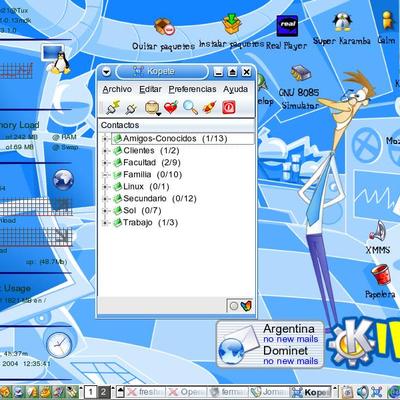400x400 pixels.
Task: Click the Disconnect All plug icon in Kopete
Action: pyautogui.click(x=131, y=108)
